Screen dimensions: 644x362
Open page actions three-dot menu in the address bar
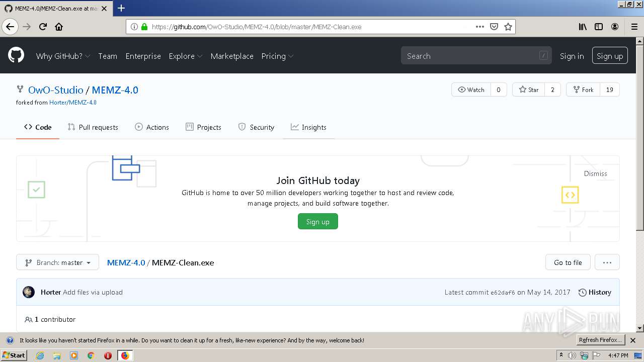pos(480,27)
